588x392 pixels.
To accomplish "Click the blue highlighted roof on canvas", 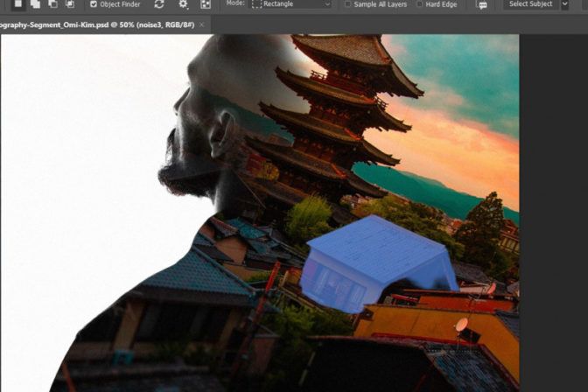I will pyautogui.click(x=376, y=261).
